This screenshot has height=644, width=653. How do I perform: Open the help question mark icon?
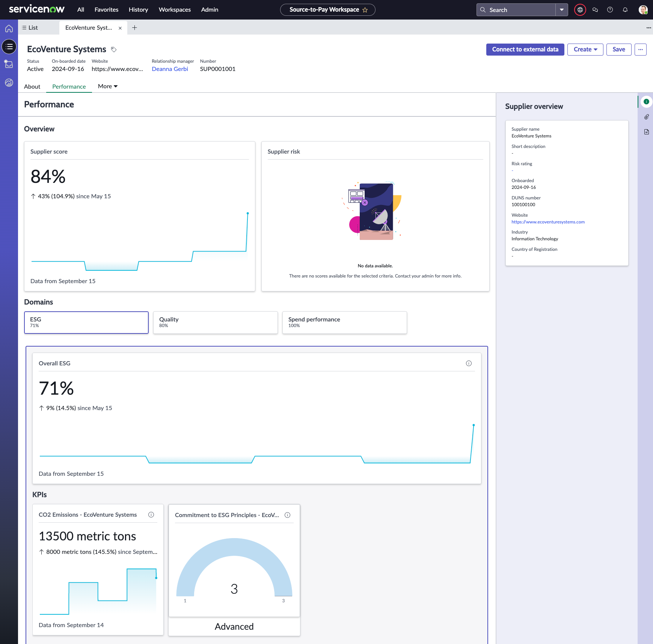(610, 10)
